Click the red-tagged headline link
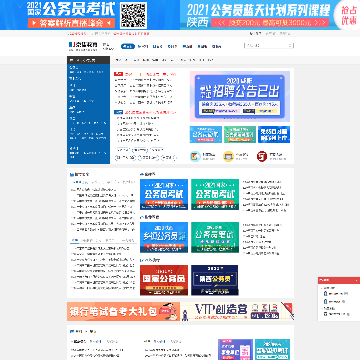Image resolution: width=360 pixels, height=360 pixels. pos(150,74)
